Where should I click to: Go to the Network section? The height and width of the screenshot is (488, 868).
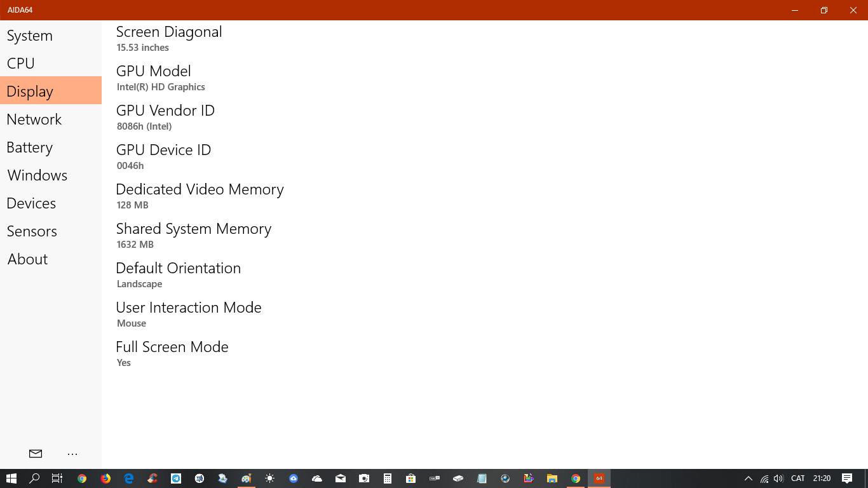coord(51,119)
